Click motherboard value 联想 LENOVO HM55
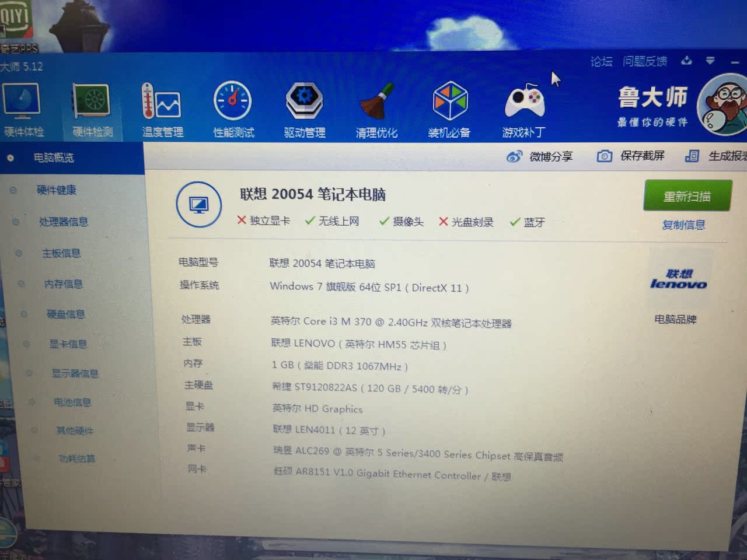 click(358, 344)
